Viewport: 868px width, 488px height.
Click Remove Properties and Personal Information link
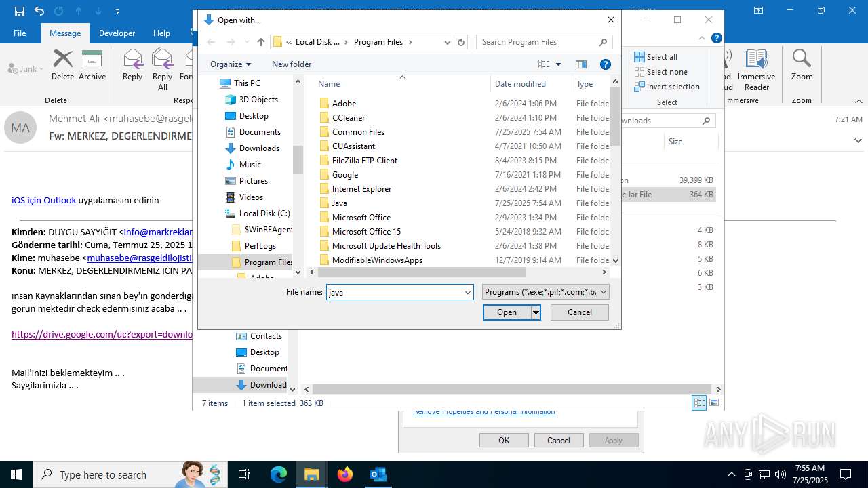tap(484, 412)
